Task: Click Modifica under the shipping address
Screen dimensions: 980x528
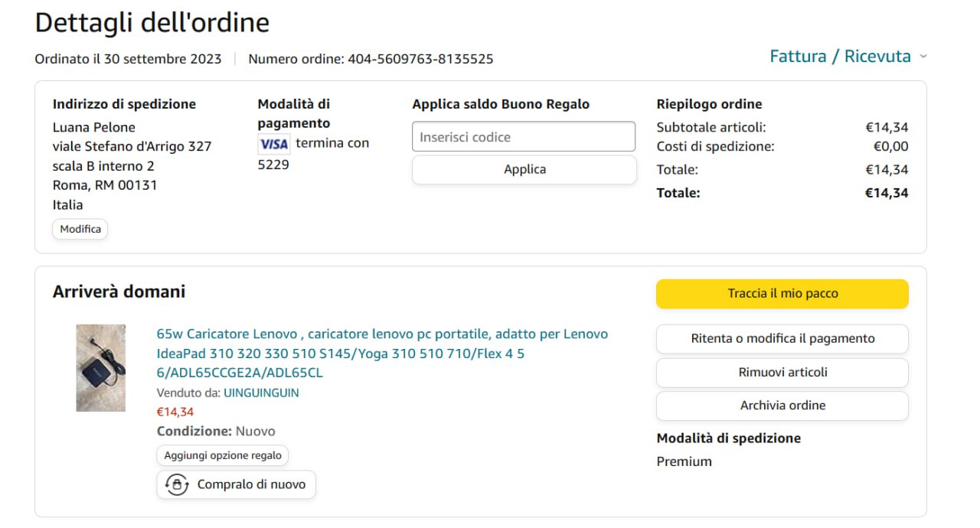Action: [80, 229]
